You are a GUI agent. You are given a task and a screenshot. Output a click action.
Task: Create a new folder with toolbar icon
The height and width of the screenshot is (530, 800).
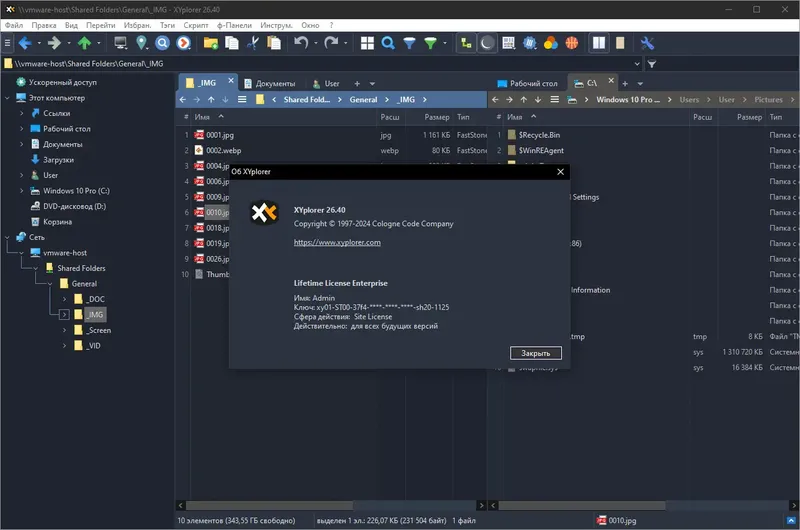pos(211,43)
